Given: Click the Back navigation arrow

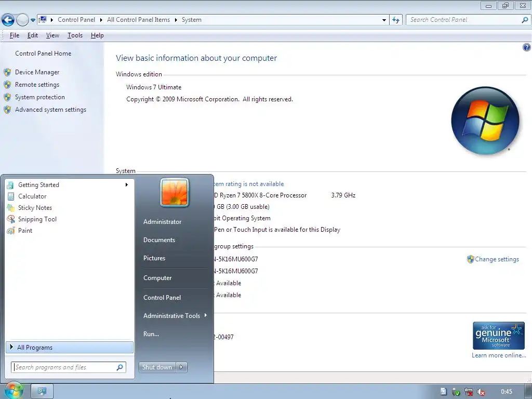Looking at the screenshot, I should click(8, 20).
